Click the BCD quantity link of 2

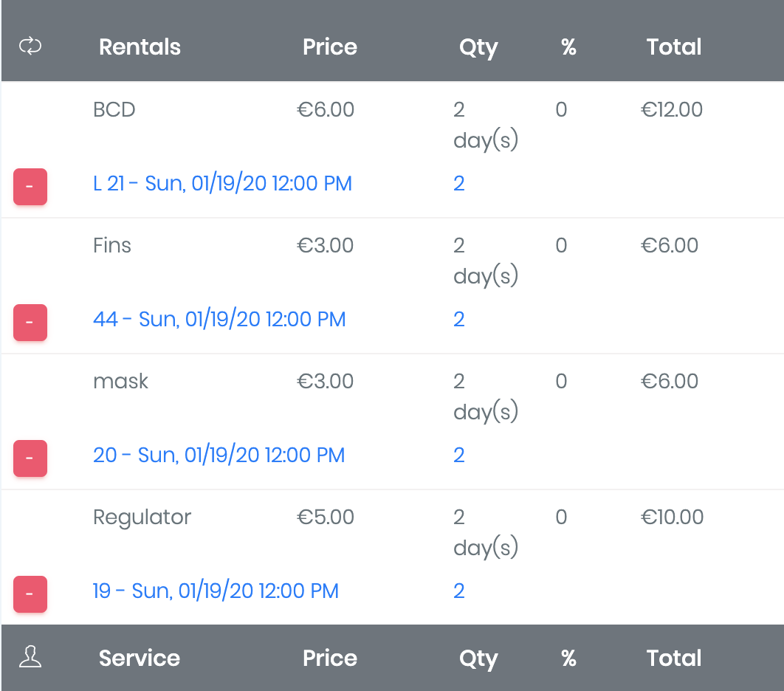458,183
